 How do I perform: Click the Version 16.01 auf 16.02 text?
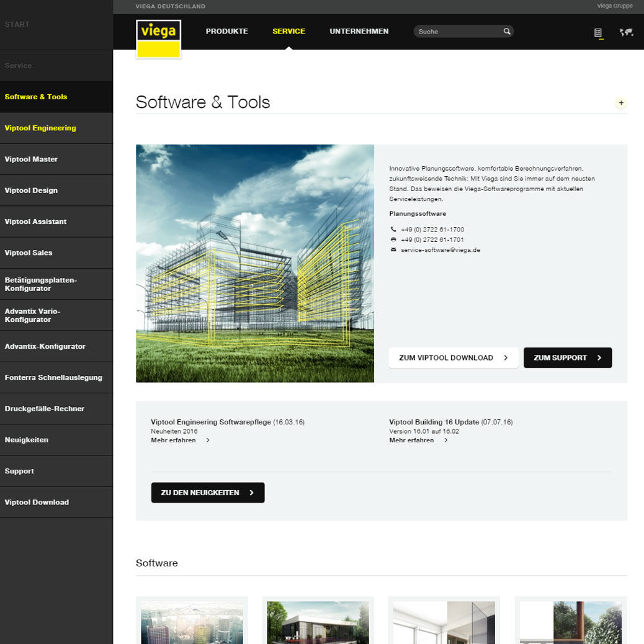[424, 431]
